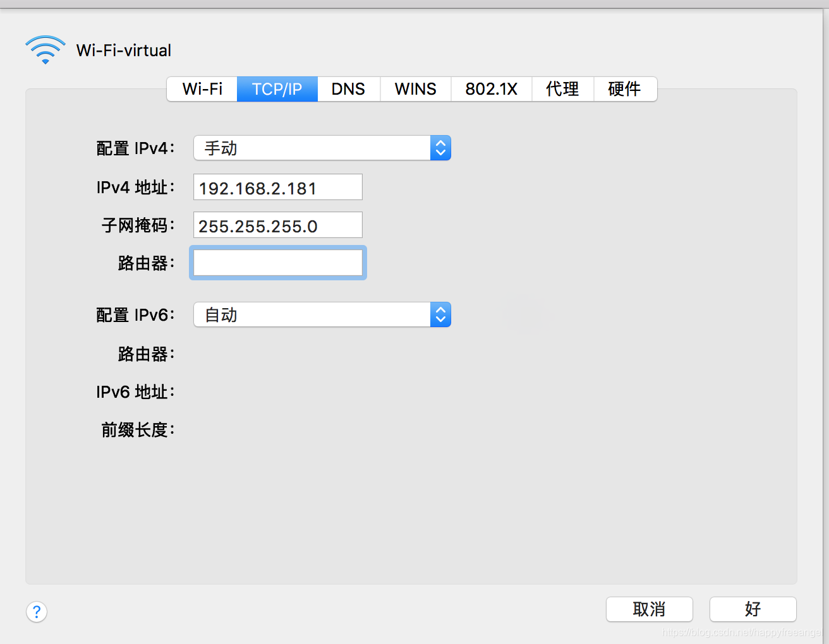Focus the empty 路由器 router field
829x644 pixels.
click(278, 263)
